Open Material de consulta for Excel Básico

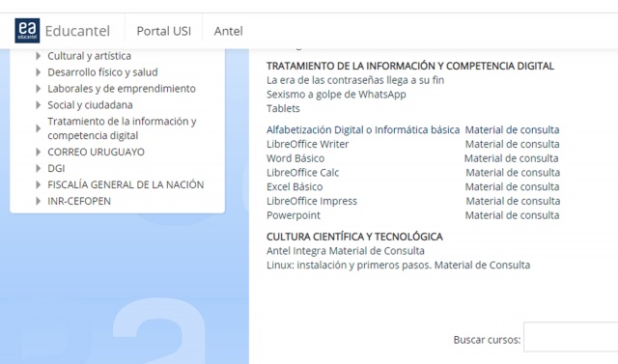click(x=512, y=186)
